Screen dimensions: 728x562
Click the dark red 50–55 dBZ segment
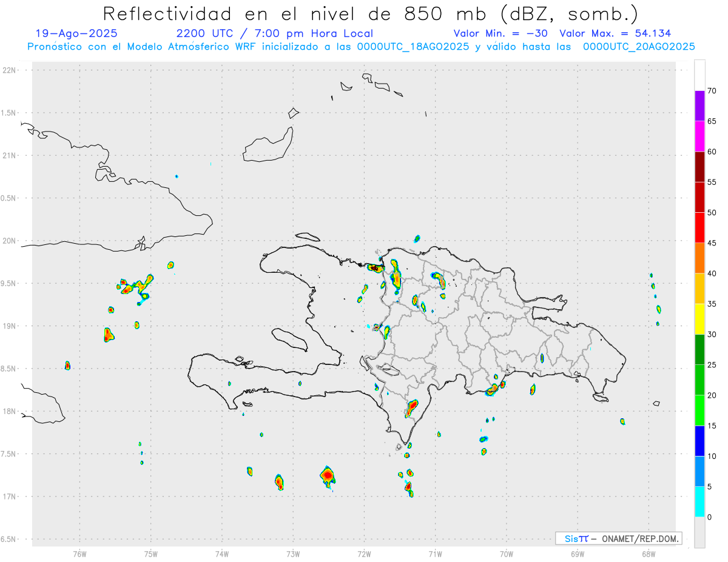699,197
